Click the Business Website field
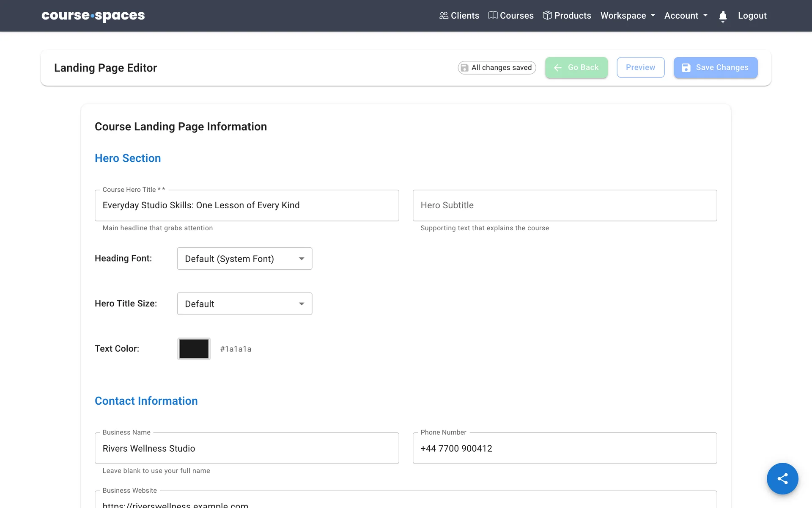 click(406, 500)
